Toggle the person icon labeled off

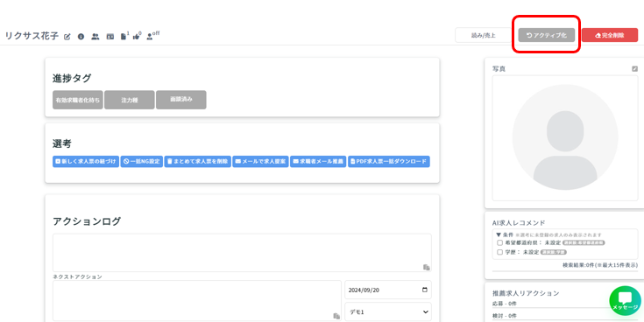pos(150,37)
